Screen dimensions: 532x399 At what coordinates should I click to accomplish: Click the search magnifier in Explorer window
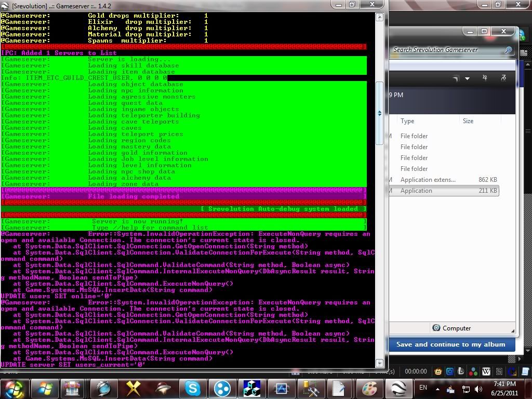[x=508, y=50]
